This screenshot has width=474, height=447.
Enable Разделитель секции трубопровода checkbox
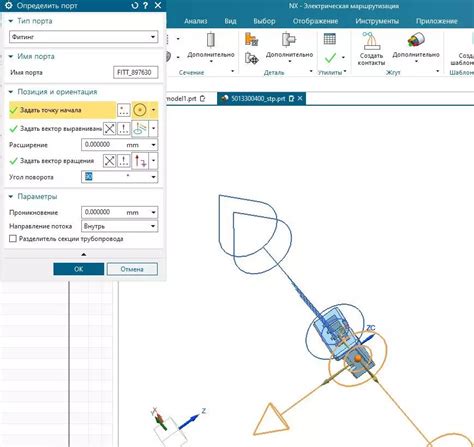tap(13, 239)
